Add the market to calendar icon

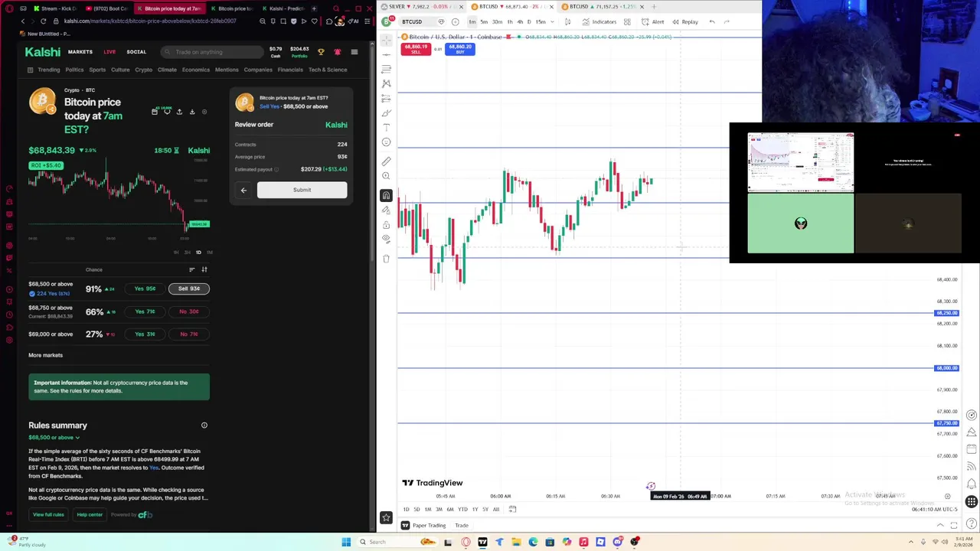155,112
